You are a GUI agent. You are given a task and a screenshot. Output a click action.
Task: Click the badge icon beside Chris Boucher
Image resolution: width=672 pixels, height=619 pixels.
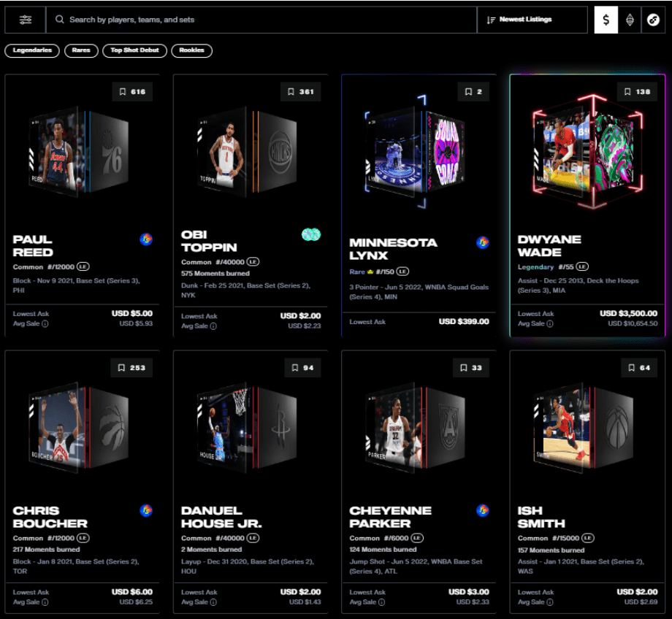[x=146, y=510]
